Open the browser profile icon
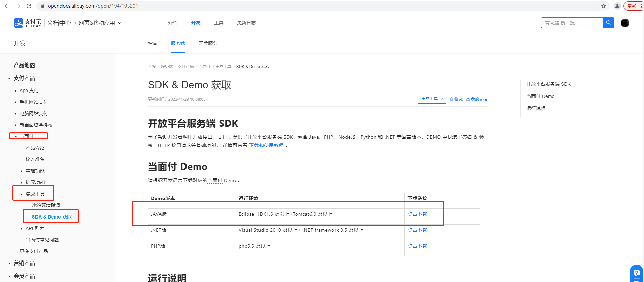 (617, 6)
